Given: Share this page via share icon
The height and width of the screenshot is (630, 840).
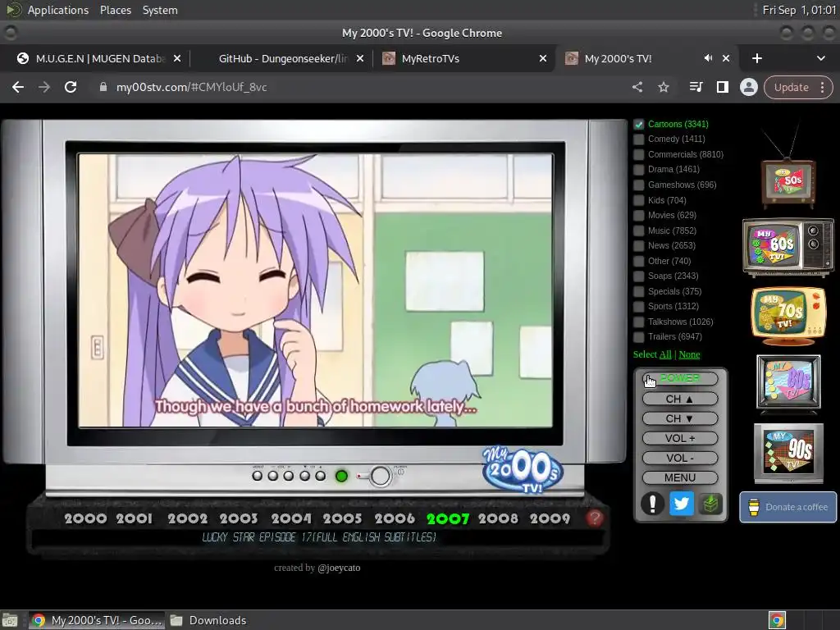Looking at the screenshot, I should tap(637, 87).
